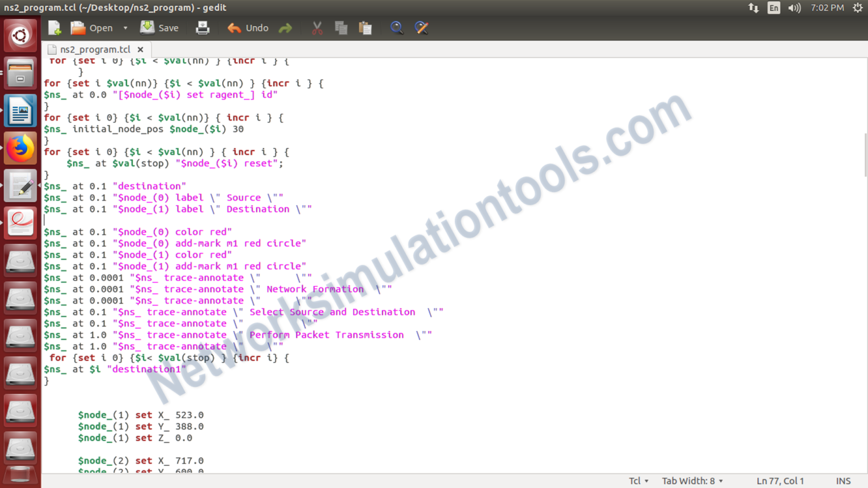Open the Ubuntu dash launcher

(x=20, y=35)
